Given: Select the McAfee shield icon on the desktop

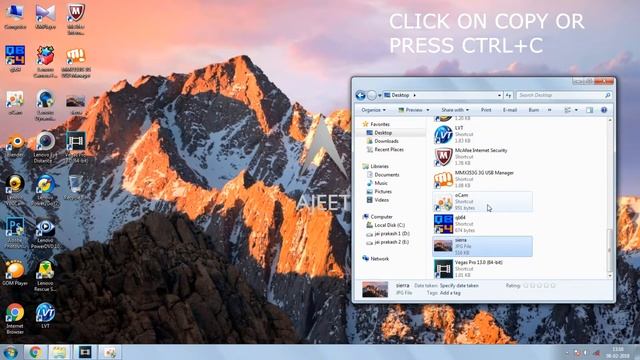Looking at the screenshot, I should point(76,18).
